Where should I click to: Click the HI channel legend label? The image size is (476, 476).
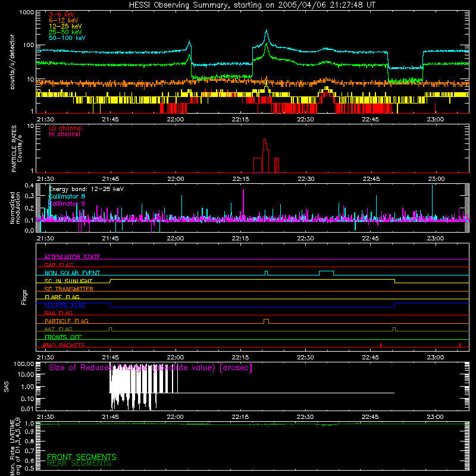[x=64, y=134]
